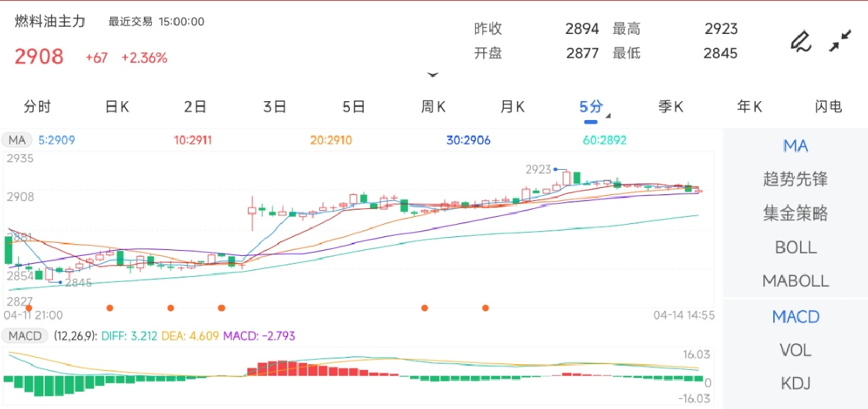Image resolution: width=868 pixels, height=409 pixels.
Task: Select MACD sub-indicator in right panel
Action: point(796,317)
